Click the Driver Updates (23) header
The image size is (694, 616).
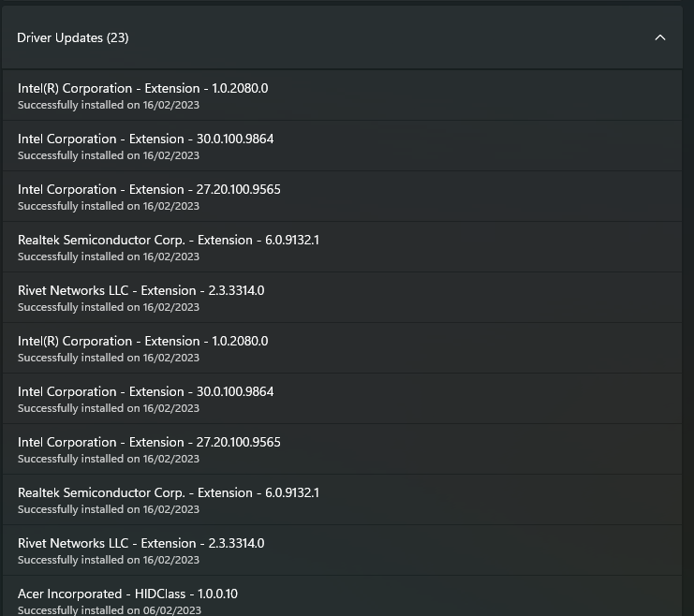pos(342,37)
